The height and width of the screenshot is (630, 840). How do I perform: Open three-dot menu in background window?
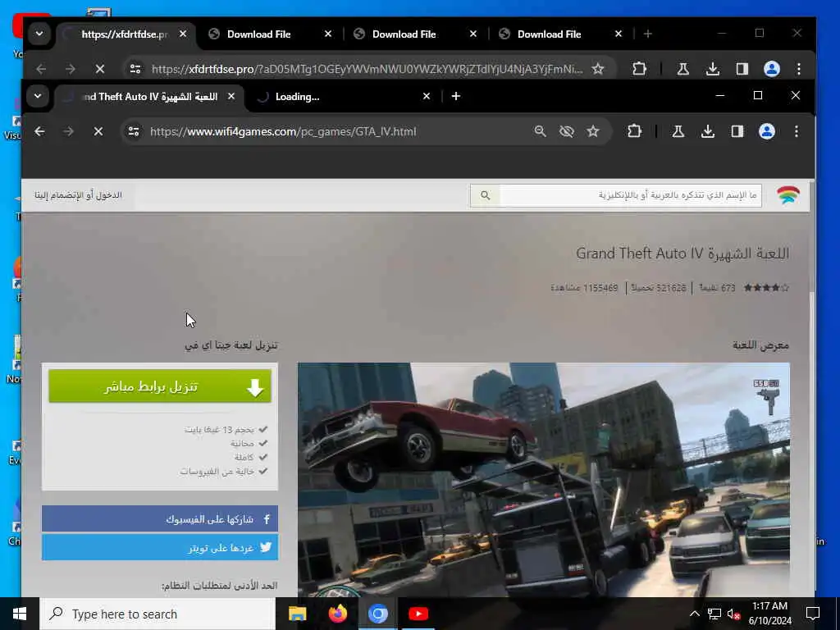click(x=799, y=69)
